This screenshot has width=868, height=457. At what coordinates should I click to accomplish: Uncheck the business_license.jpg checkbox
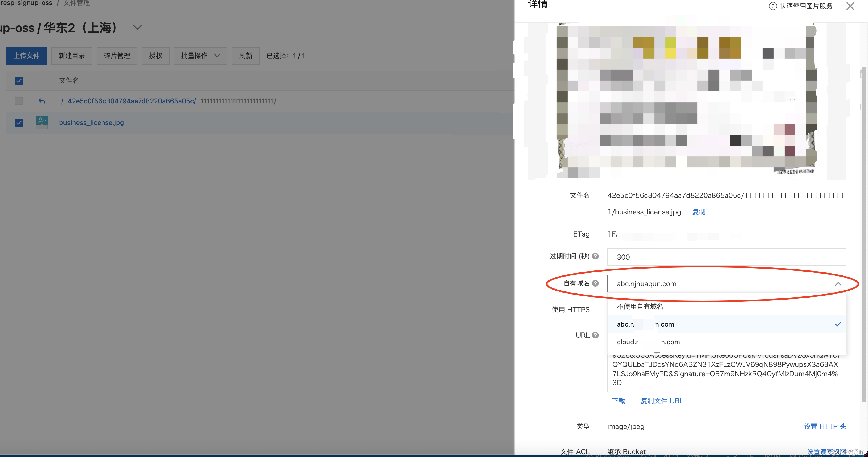point(18,122)
